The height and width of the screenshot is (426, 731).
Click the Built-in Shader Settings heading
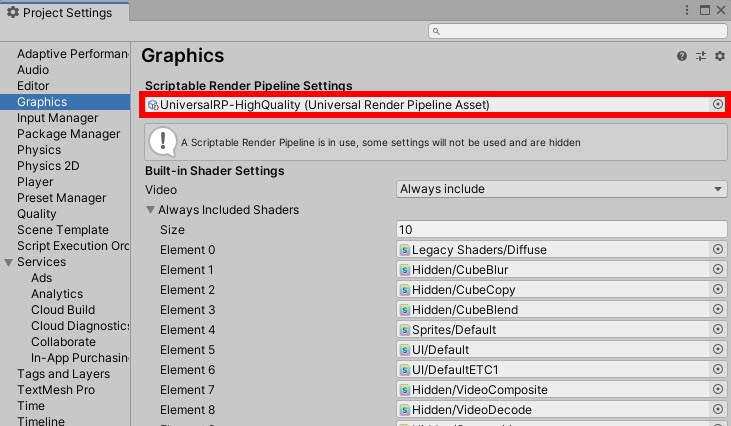click(214, 171)
